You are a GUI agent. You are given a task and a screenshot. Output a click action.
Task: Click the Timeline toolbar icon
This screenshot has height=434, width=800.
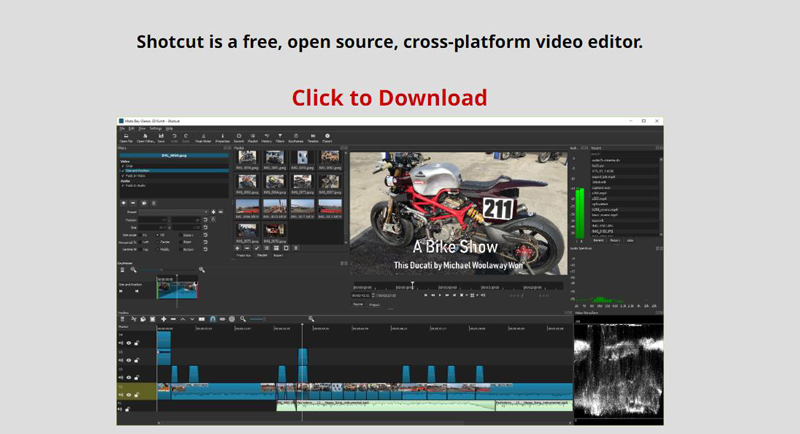313,138
